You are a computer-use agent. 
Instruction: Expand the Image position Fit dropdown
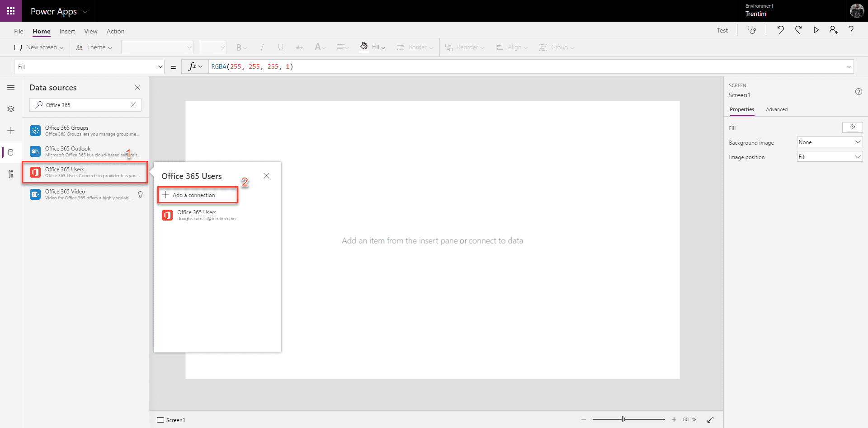[x=829, y=156]
